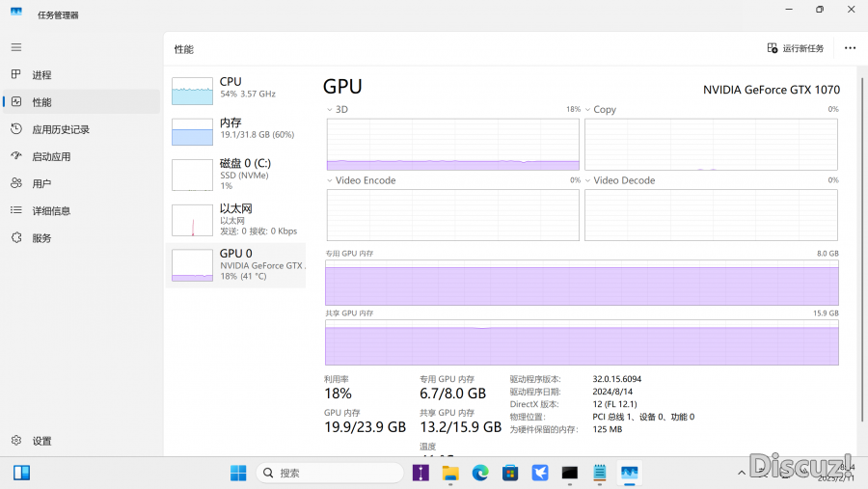The height and width of the screenshot is (489, 868).
Task: Select 磁盘 0 (C:) performance item
Action: pos(236,175)
